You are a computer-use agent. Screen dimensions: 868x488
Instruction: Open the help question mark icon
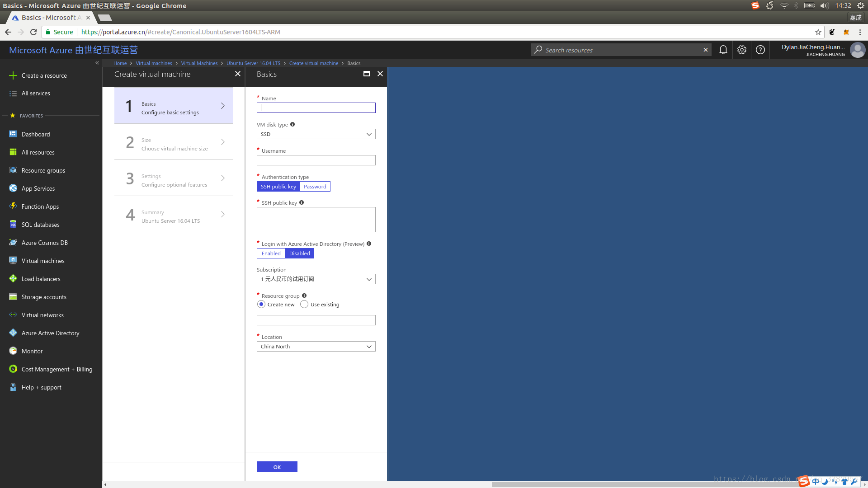point(760,50)
